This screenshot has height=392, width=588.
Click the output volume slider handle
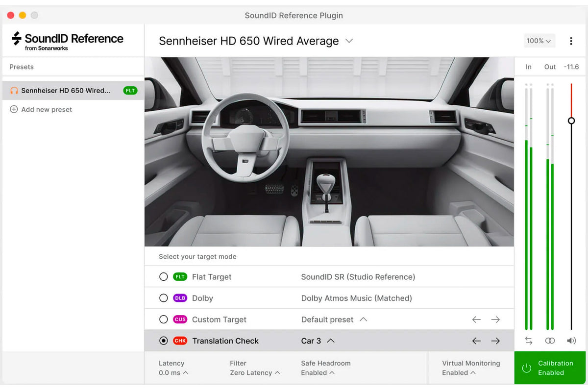pos(571,121)
